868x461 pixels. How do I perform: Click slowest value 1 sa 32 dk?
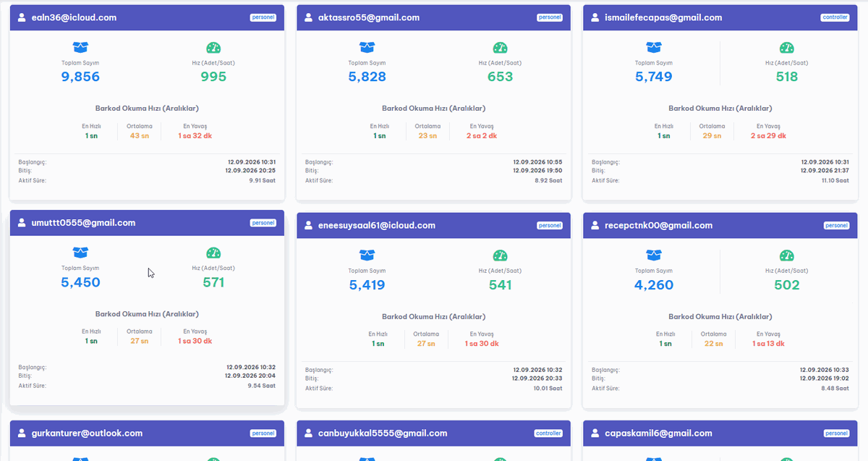tap(195, 135)
